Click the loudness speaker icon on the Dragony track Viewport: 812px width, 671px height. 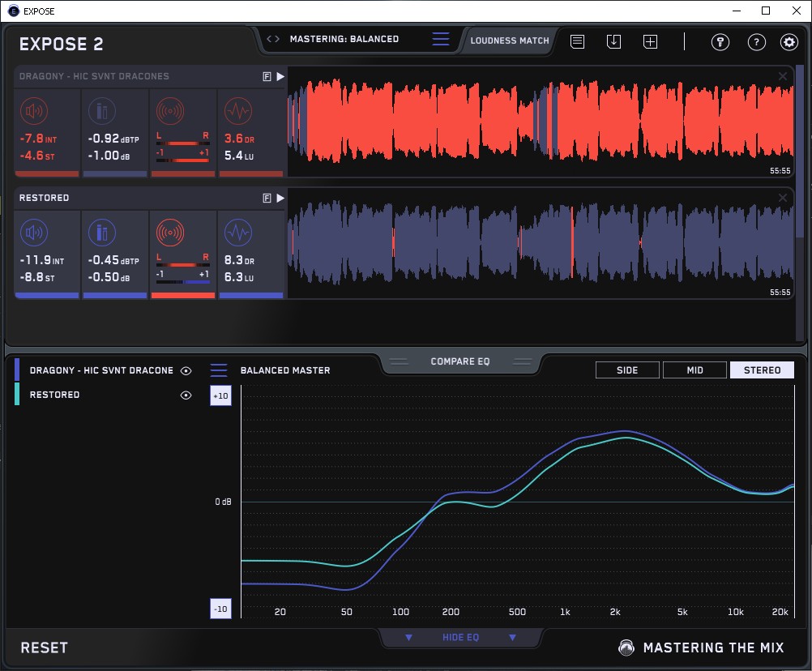coord(34,111)
